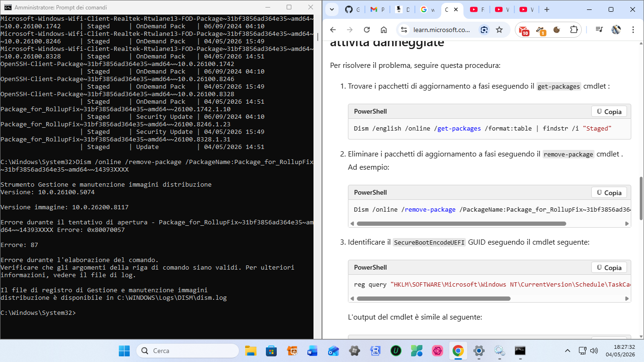Open volume control in system tray

(x=594, y=351)
